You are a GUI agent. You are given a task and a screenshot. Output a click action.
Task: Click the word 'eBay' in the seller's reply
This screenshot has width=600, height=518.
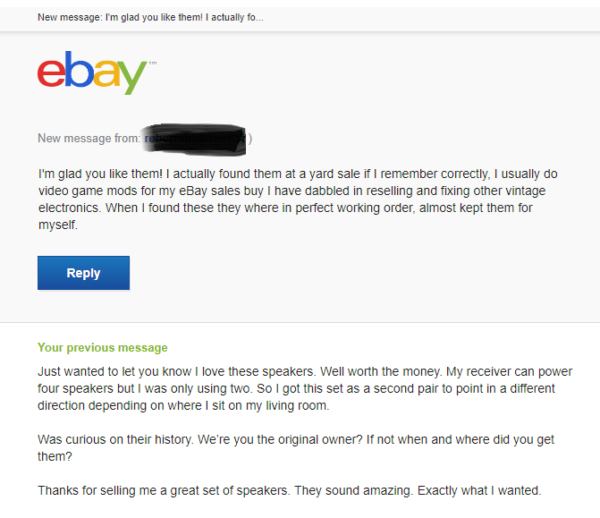[x=193, y=191]
